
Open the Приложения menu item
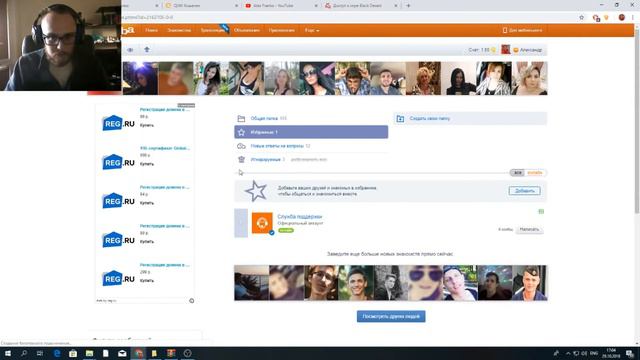click(282, 30)
